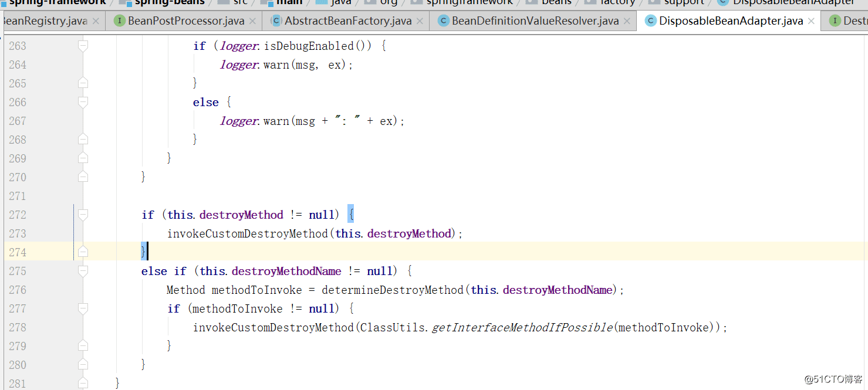Viewport: 868px width, 390px height.
Task: Collapse the else-if block at line 275
Action: (x=83, y=271)
